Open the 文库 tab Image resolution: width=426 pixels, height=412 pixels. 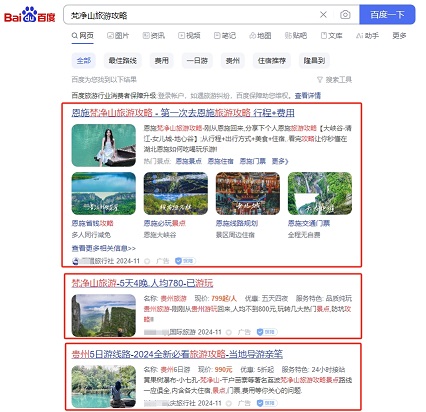[x=332, y=35]
